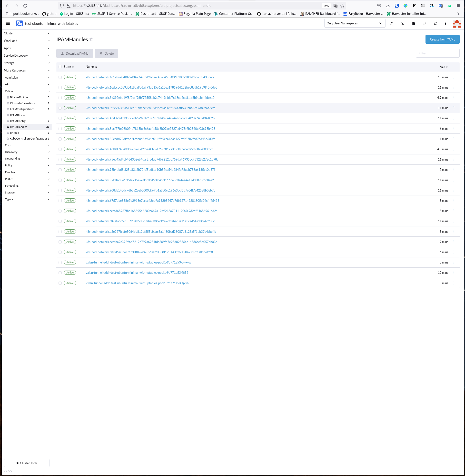Select the vxlan-tunnel-addr row checkbox ending in cwxvw
The height and width of the screenshot is (476, 465).
(x=60, y=262)
